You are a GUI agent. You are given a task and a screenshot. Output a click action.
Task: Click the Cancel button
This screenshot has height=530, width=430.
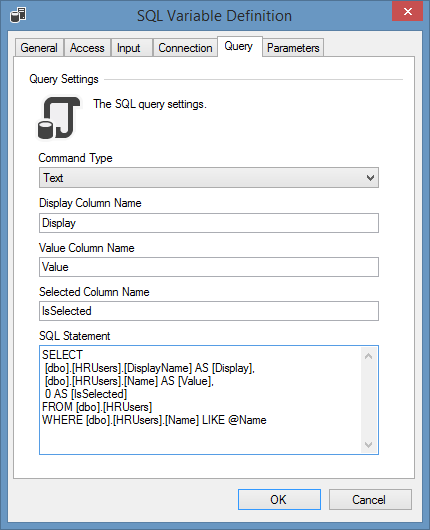pyautogui.click(x=370, y=499)
